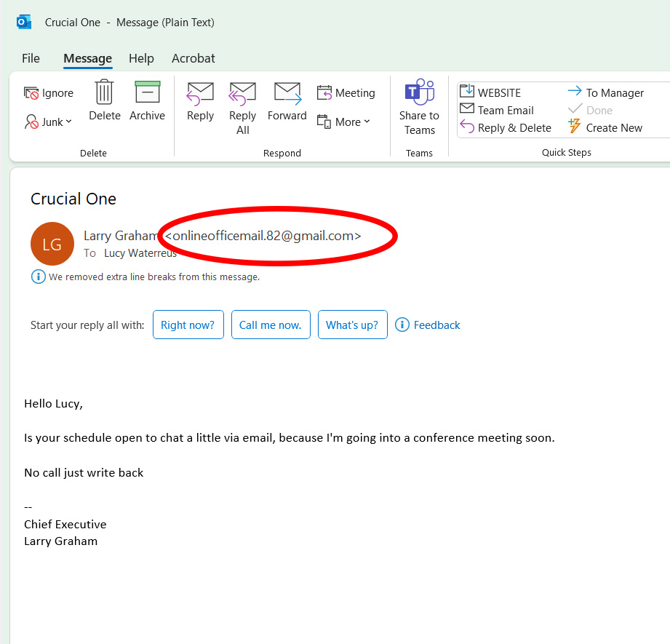Click the "Larry Graham" signature name in body

[60, 541]
